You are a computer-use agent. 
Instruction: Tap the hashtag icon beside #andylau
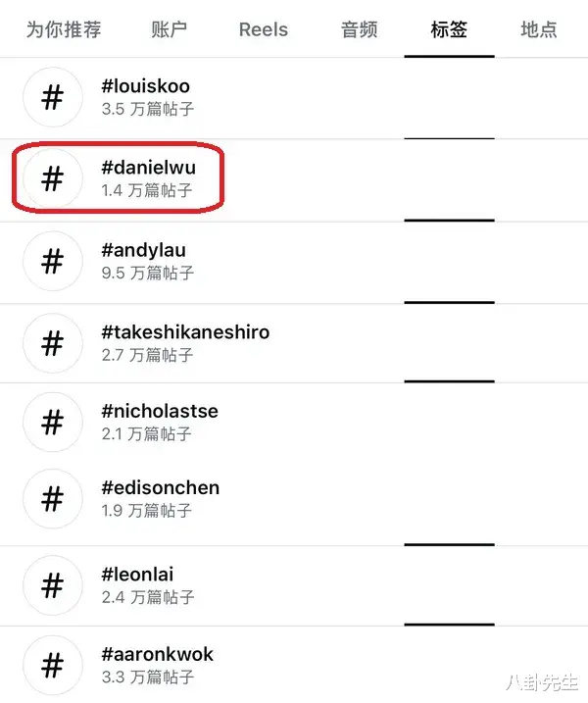[x=53, y=261]
